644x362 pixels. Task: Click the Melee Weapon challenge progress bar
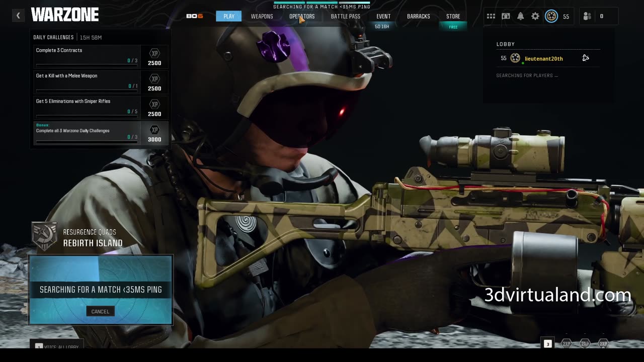click(x=87, y=91)
